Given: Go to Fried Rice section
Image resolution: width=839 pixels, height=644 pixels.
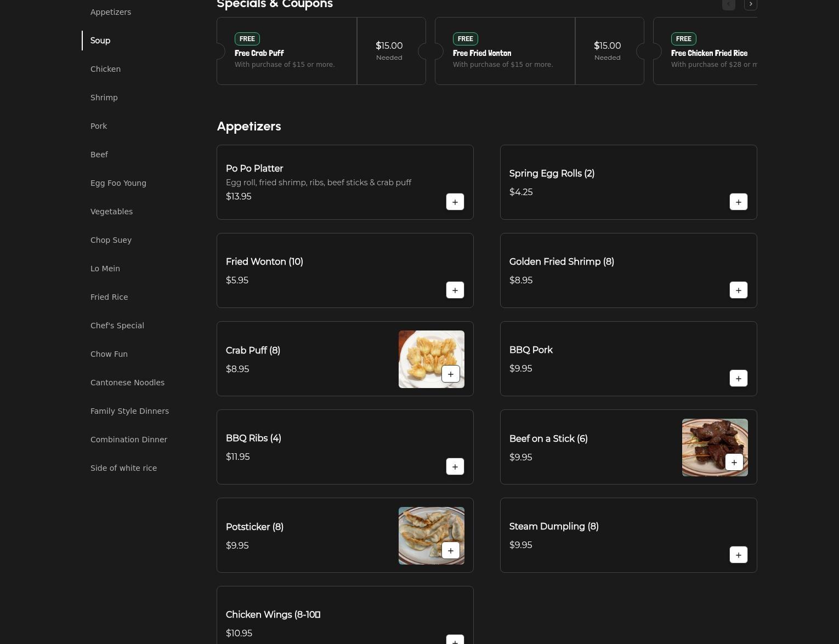Looking at the screenshot, I should [x=109, y=297].
